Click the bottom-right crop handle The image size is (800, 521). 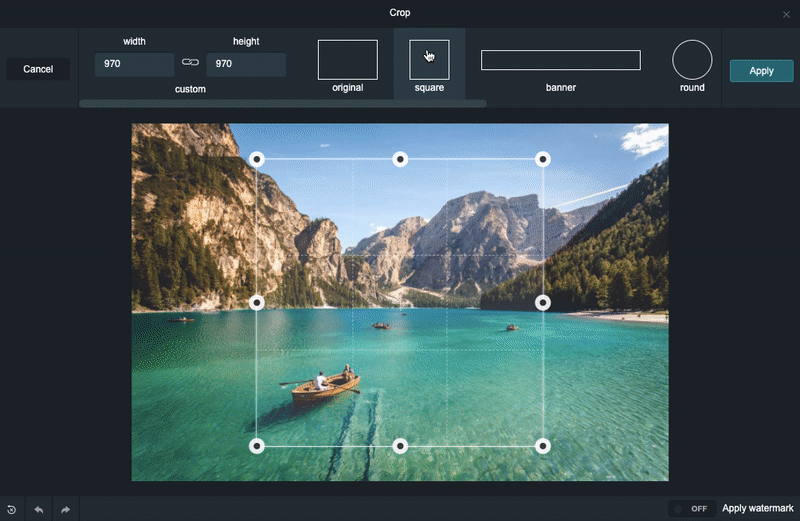pyautogui.click(x=543, y=446)
